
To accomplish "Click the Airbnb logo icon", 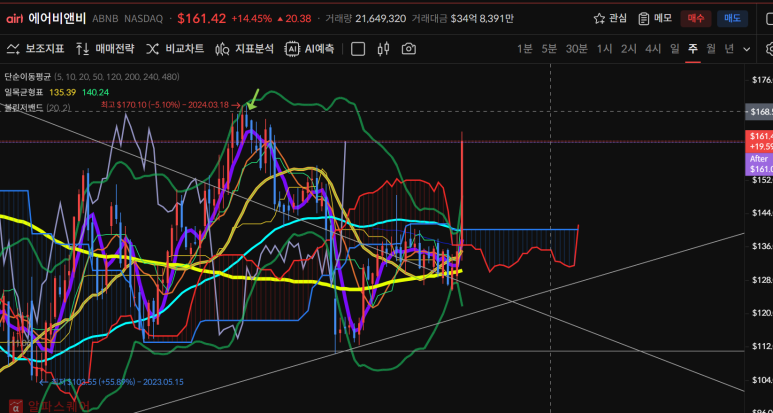I will (x=14, y=19).
